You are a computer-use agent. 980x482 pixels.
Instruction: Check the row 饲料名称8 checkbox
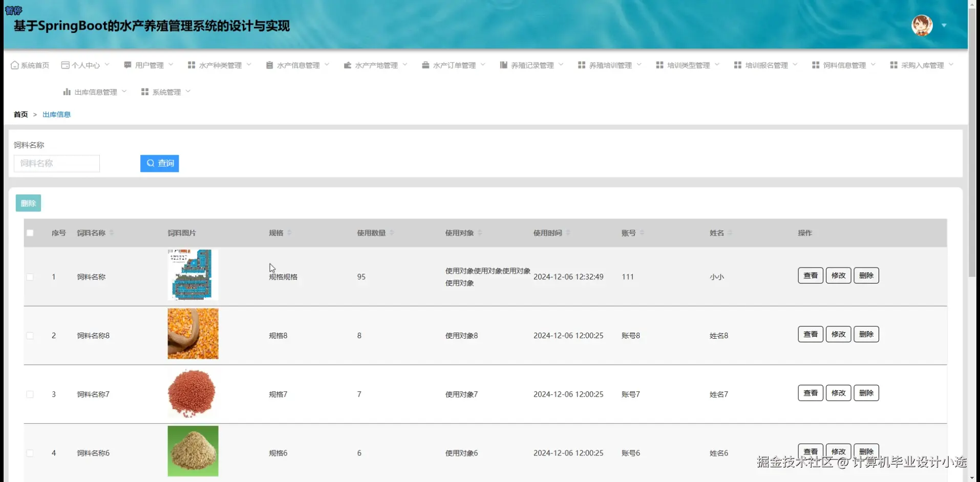tap(30, 336)
